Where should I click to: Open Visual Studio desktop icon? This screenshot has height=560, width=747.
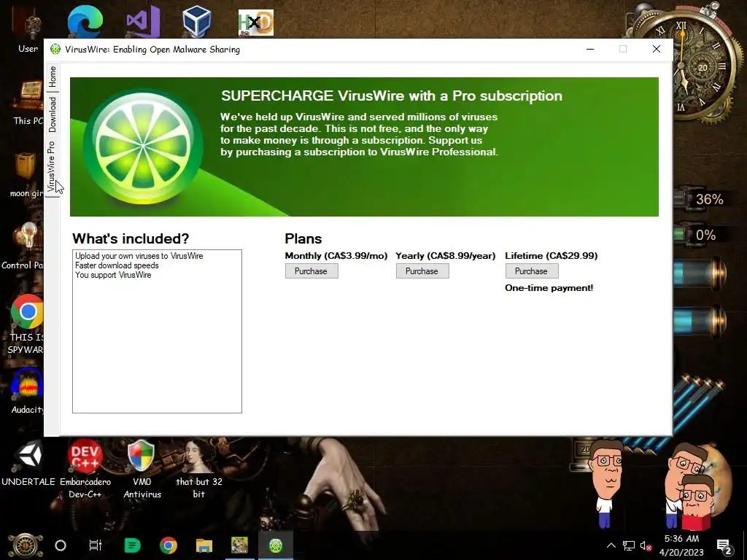click(x=143, y=21)
